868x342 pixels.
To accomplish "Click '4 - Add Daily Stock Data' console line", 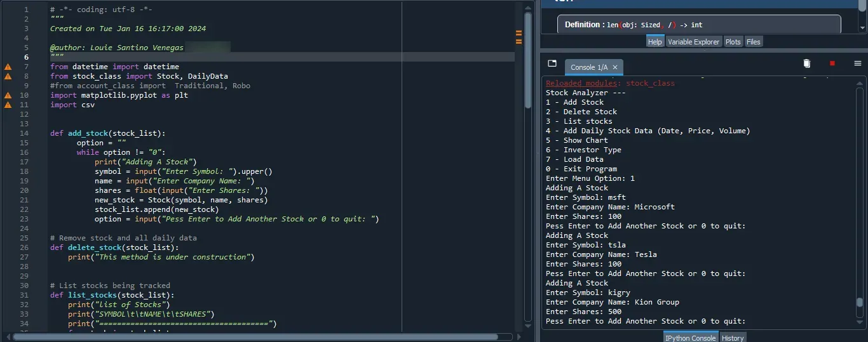I will 648,131.
